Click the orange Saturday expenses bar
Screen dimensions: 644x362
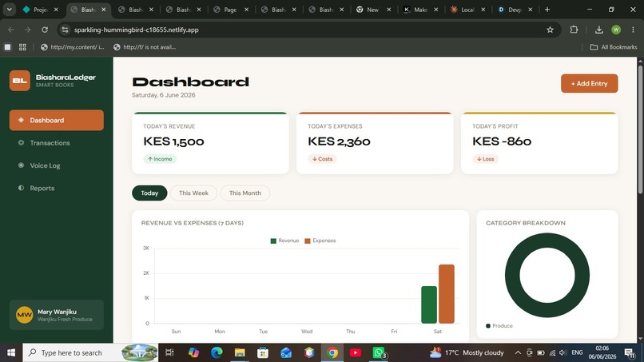pyautogui.click(x=447, y=294)
